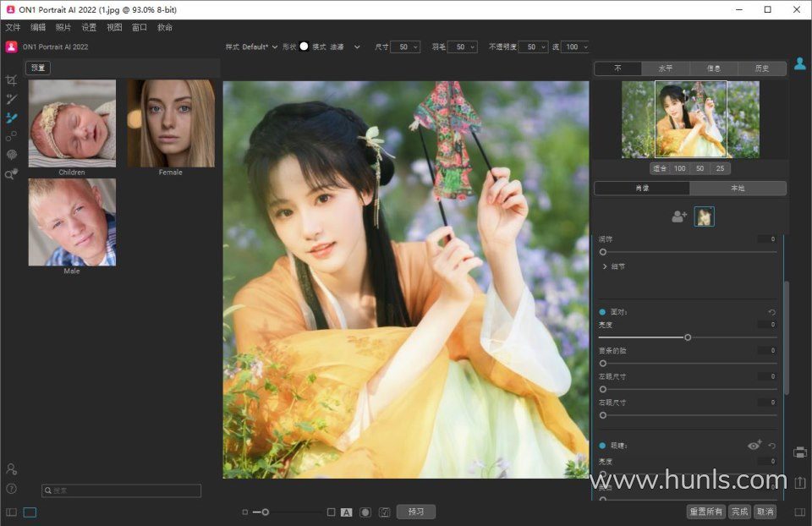Screen dimensions: 812x526
Task: Expand the details chevron section in right panel
Action: point(604,266)
